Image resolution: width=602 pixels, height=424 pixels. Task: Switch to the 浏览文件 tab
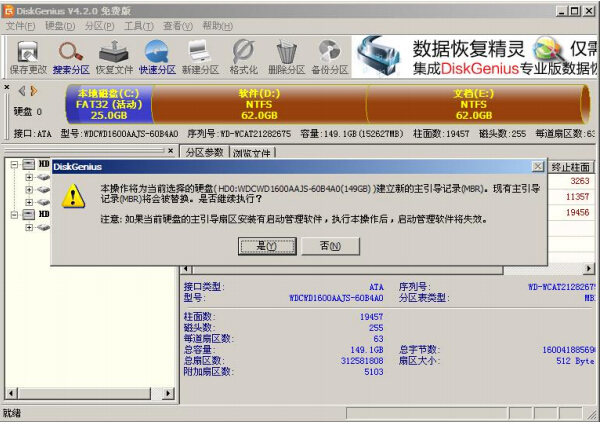point(252,153)
